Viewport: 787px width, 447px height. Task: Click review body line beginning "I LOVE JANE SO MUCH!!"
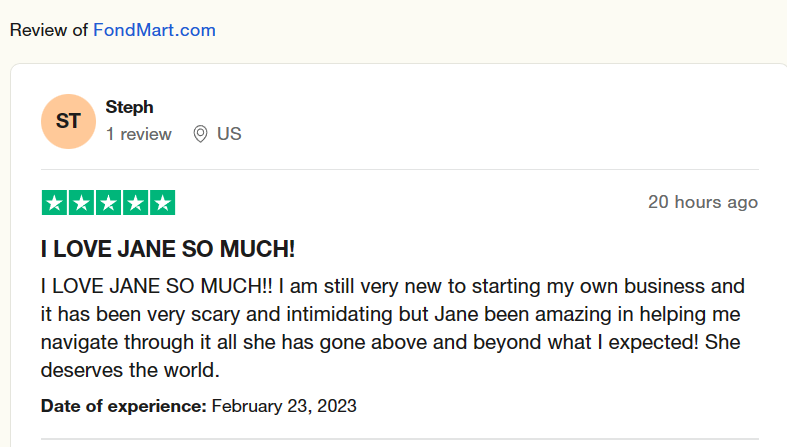(392, 286)
